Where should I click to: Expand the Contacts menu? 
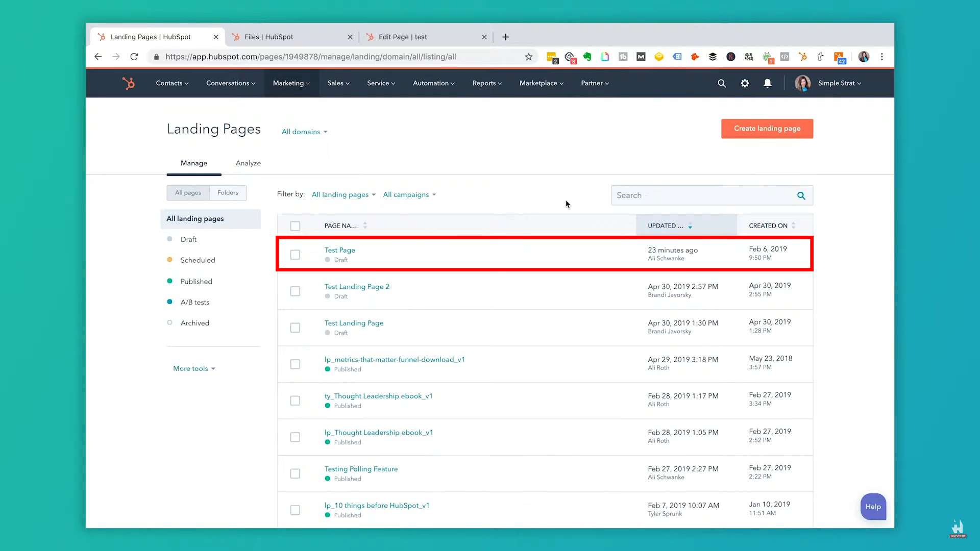172,83
